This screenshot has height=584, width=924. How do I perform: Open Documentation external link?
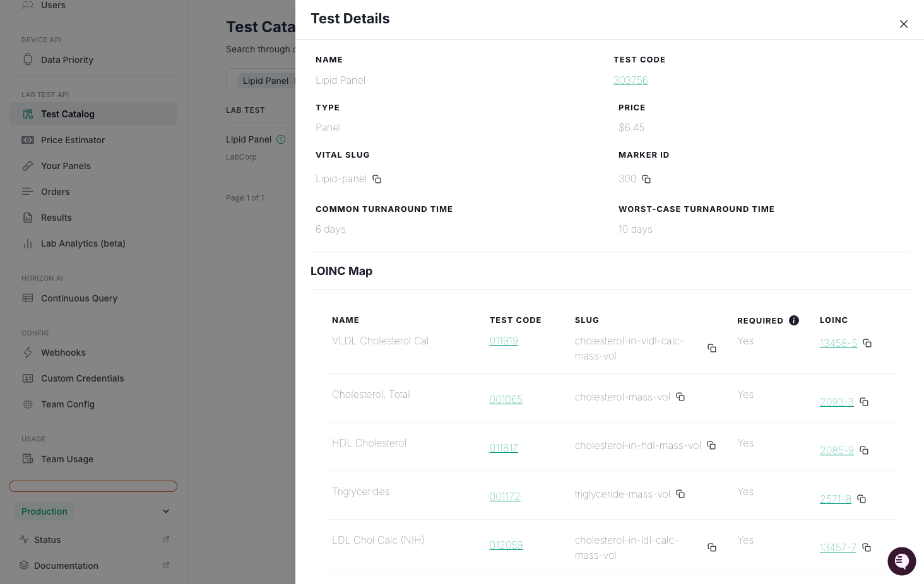[66, 566]
